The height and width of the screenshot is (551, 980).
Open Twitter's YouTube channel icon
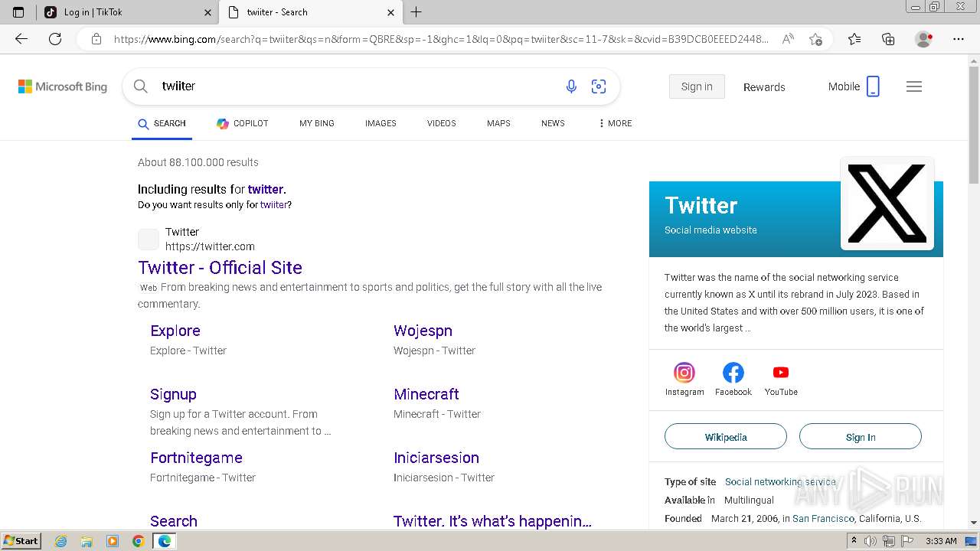click(781, 373)
